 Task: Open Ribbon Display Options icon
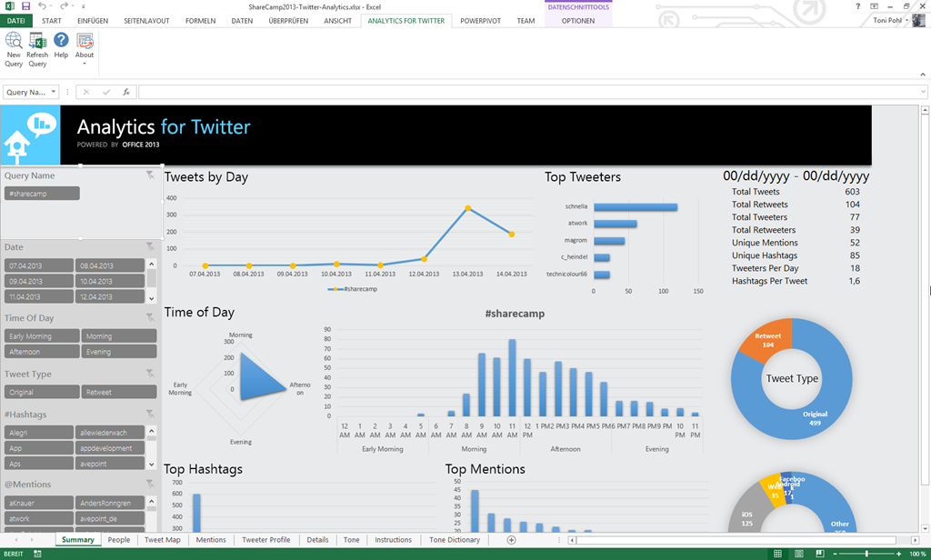(x=874, y=6)
